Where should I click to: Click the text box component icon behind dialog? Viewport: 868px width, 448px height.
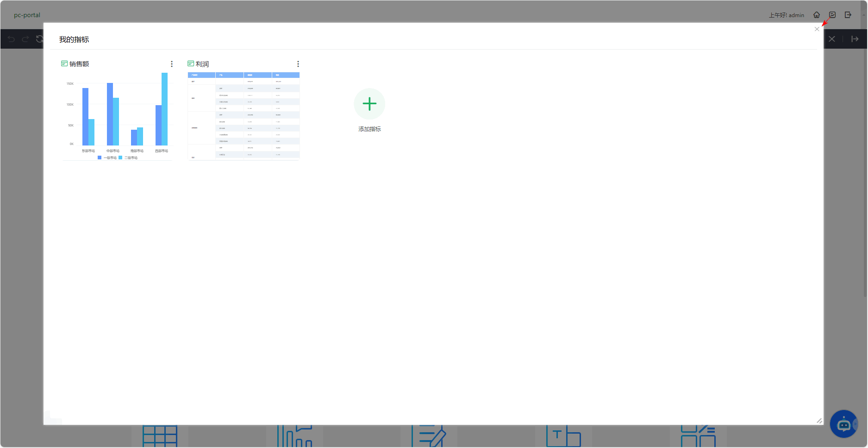(x=563, y=436)
